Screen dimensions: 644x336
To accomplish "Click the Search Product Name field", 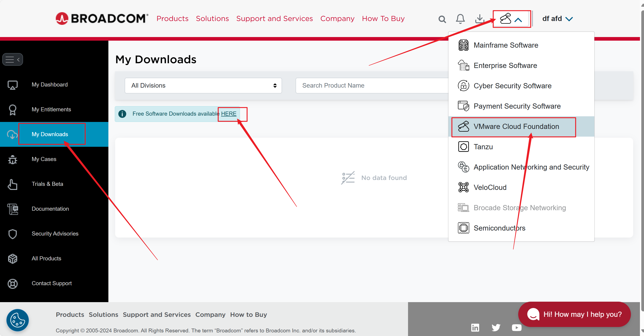I will pyautogui.click(x=372, y=86).
